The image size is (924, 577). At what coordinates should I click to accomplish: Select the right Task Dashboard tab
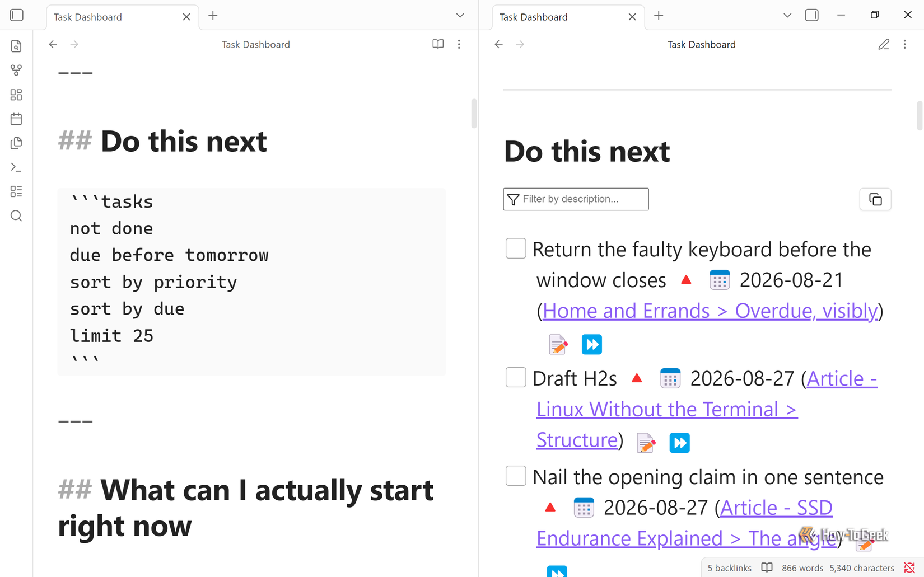[x=568, y=17]
